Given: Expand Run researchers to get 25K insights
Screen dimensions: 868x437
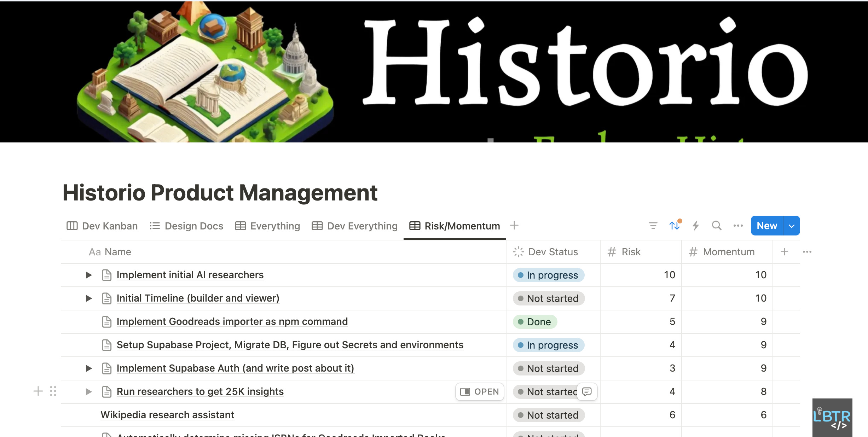Looking at the screenshot, I should tap(89, 391).
